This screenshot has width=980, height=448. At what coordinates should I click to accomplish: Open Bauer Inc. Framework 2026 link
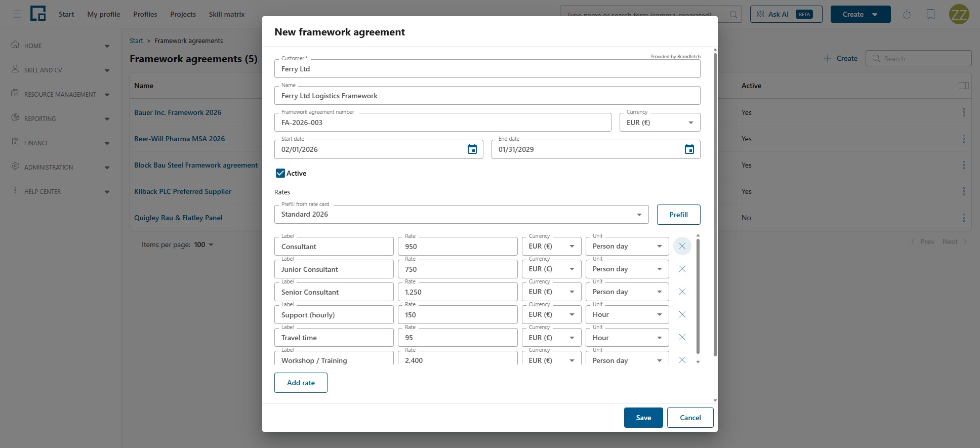(178, 112)
